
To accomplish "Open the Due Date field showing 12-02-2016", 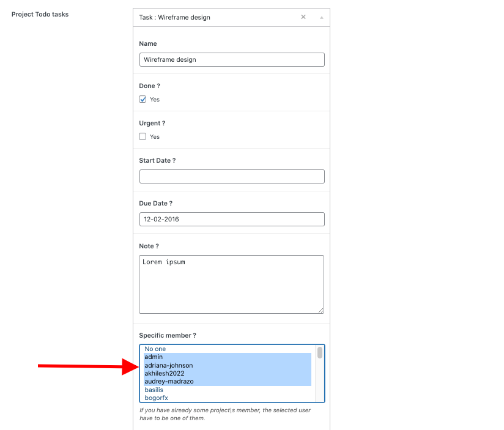I will [x=232, y=219].
